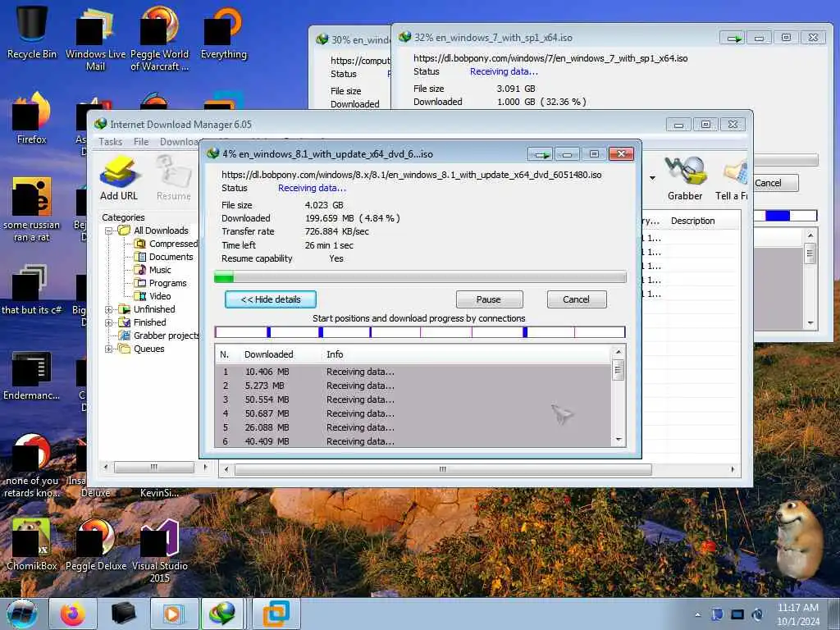Select the 'some russian ran a rat' icon
Viewport: 840px width, 630px height.
[x=32, y=210]
